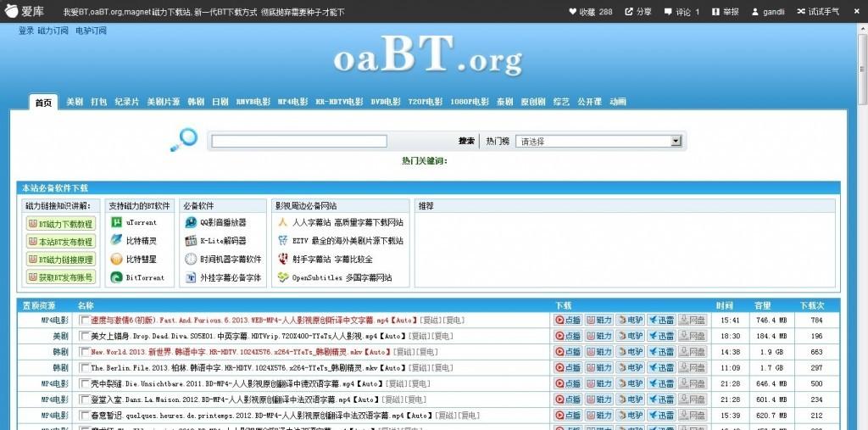This screenshot has width=868, height=430.
Task: Click the 时间机器字幕软件 clock icon
Action: [191, 259]
